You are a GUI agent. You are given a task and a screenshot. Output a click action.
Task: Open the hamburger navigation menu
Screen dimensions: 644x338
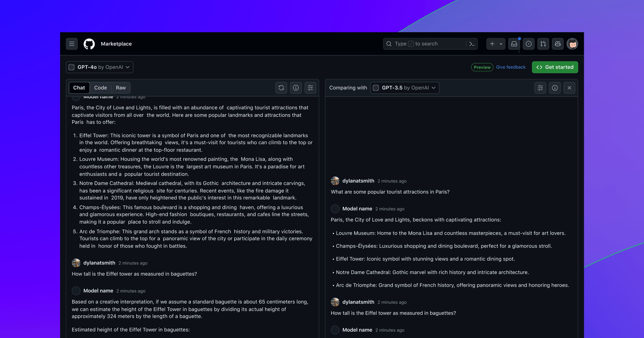[x=72, y=44]
